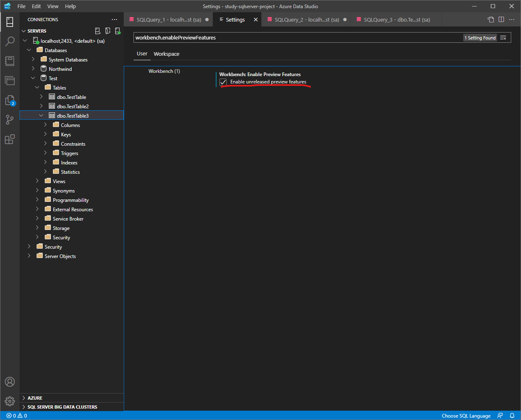Expand dbo.TestTable2 node
Screen dimensions: 521x420
pos(41,106)
